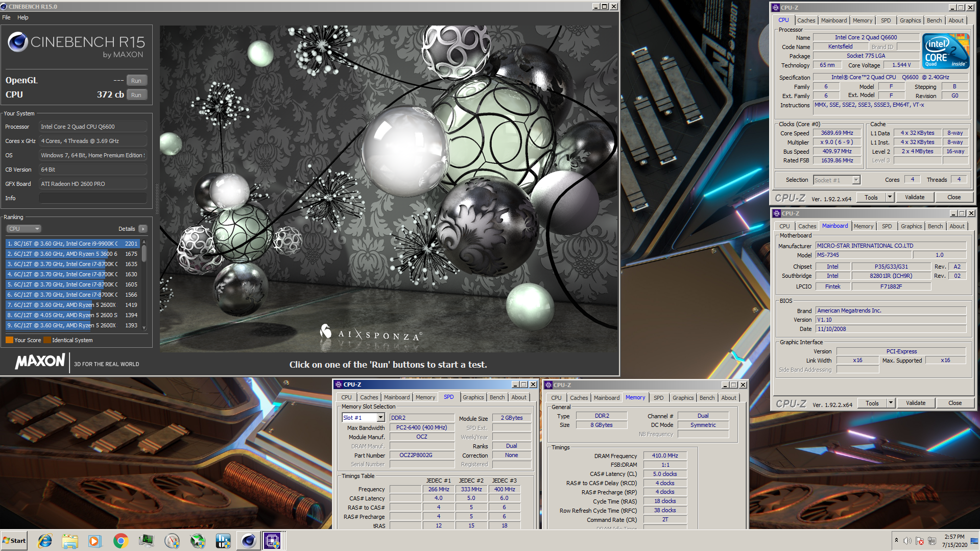Switch to SPD tab in top CPU-Z window

[886, 20]
